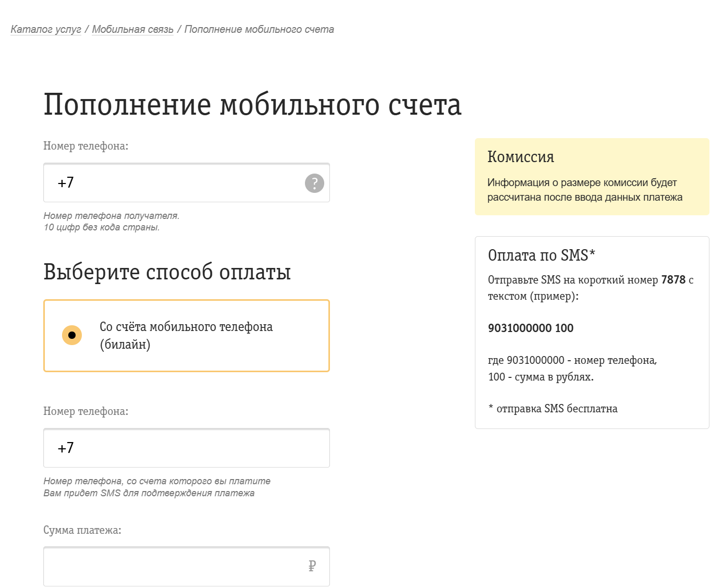723x588 pixels.
Task: Click the ruble currency symbol in amount field
Action: click(x=311, y=567)
